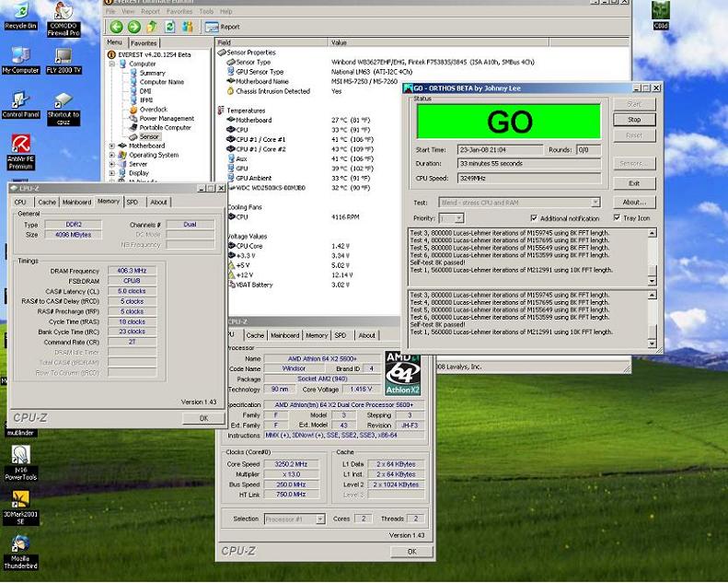Click the AMD Athlon X2 logo in CPU-Z
The height and width of the screenshot is (583, 728).
[402, 374]
